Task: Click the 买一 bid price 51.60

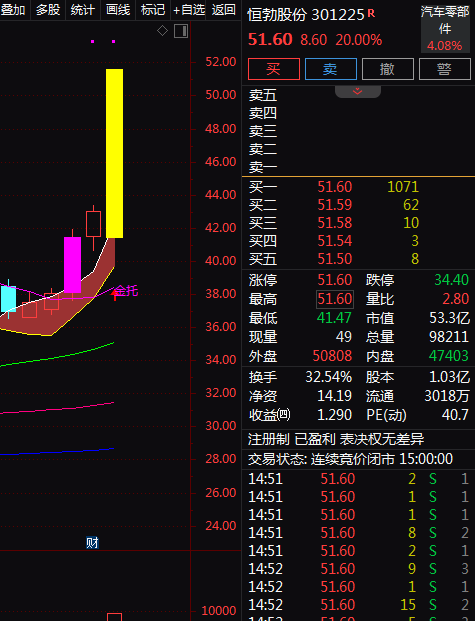Action: click(x=335, y=187)
